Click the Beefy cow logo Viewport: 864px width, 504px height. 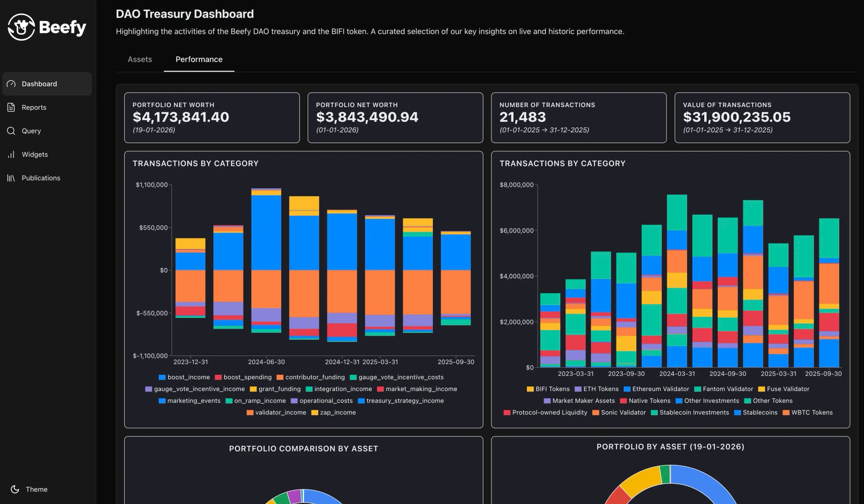[x=21, y=27]
